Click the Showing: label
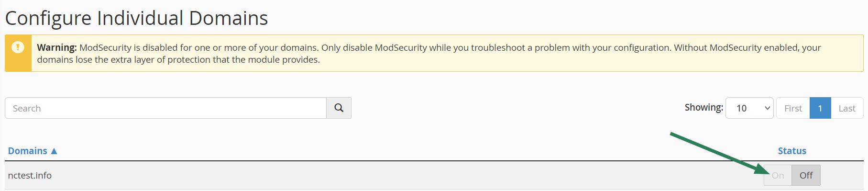The image size is (868, 191). point(703,107)
